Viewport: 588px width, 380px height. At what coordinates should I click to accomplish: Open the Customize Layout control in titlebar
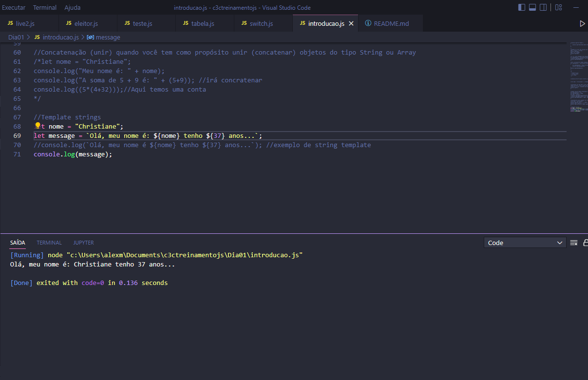click(x=558, y=7)
